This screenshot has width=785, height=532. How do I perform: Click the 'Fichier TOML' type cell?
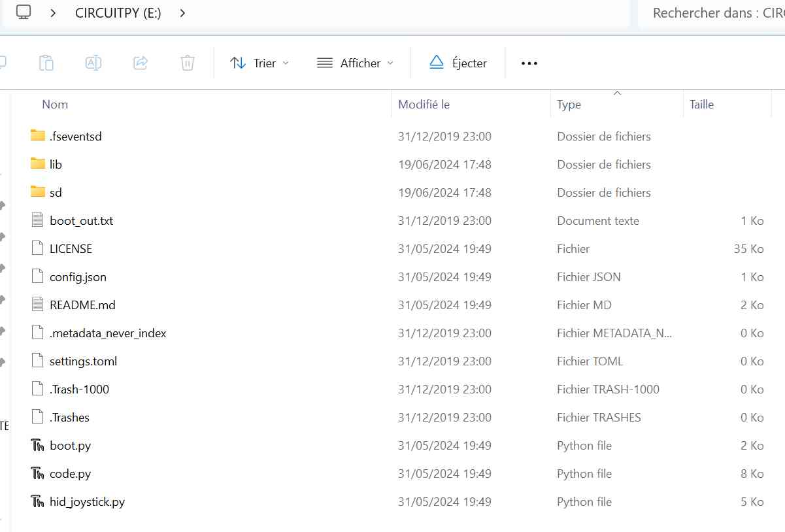590,361
